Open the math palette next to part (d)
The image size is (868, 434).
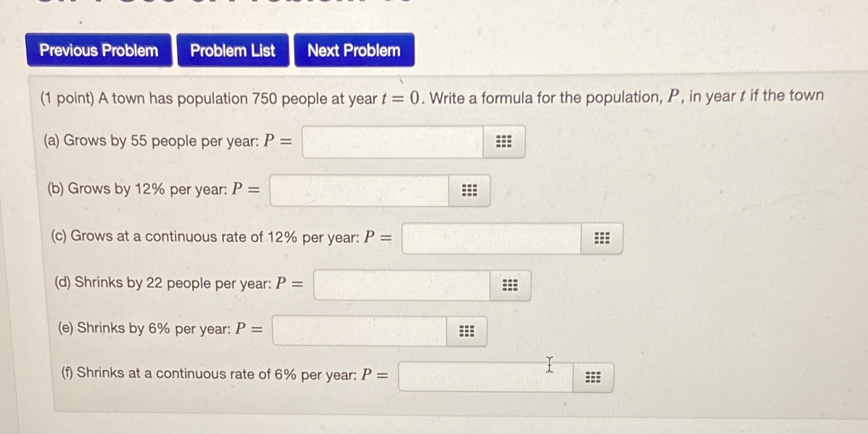[x=510, y=285]
